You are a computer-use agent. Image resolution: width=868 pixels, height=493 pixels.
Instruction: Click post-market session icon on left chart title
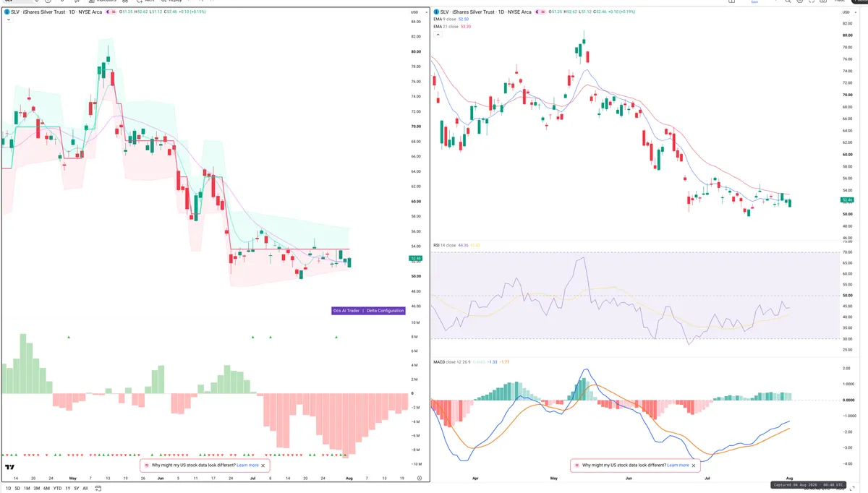tap(107, 12)
